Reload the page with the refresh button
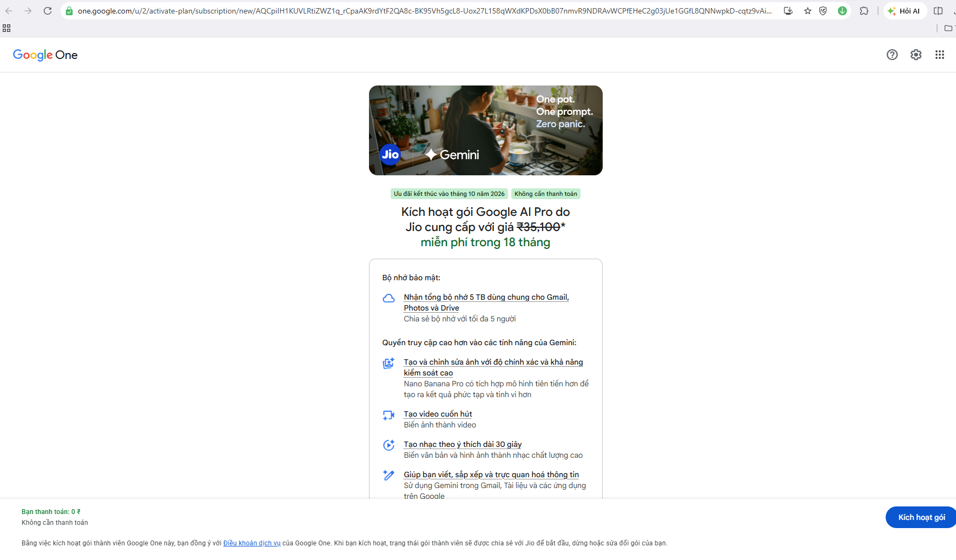 48,11
